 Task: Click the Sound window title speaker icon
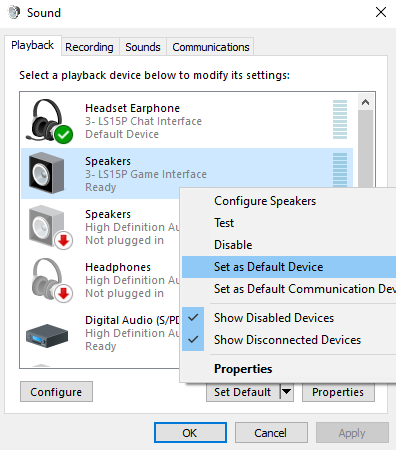pyautogui.click(x=14, y=13)
